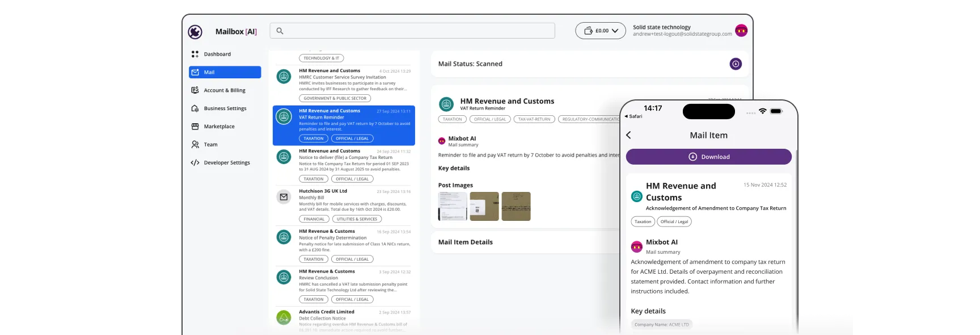Click the Account & Billing icon
The image size is (980, 335).
pyautogui.click(x=195, y=90)
